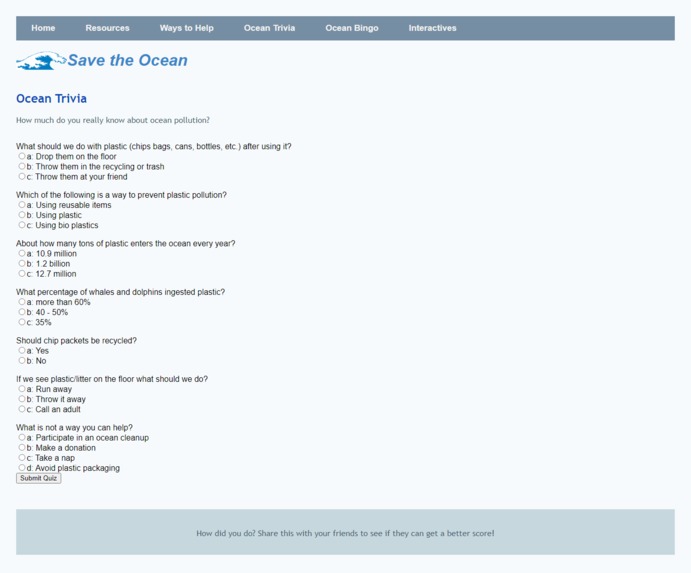Select 'Drop them on the floor' option

coord(22,156)
